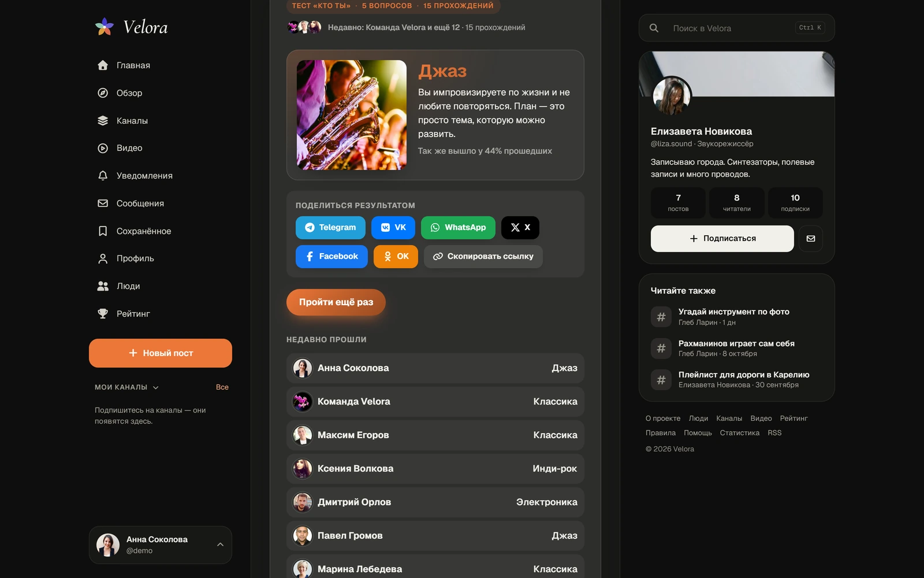
Task: Open Угадай инструмент по фото article
Action: pos(737,317)
